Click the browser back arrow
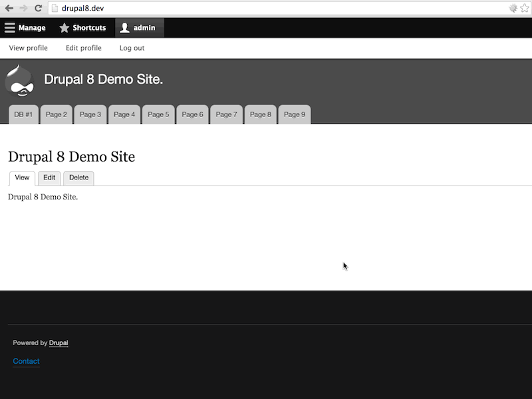This screenshot has height=399, width=532. (8, 9)
